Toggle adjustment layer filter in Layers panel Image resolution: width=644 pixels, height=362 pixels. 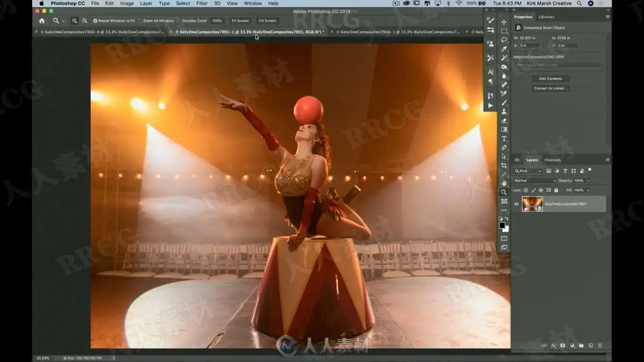click(x=557, y=171)
